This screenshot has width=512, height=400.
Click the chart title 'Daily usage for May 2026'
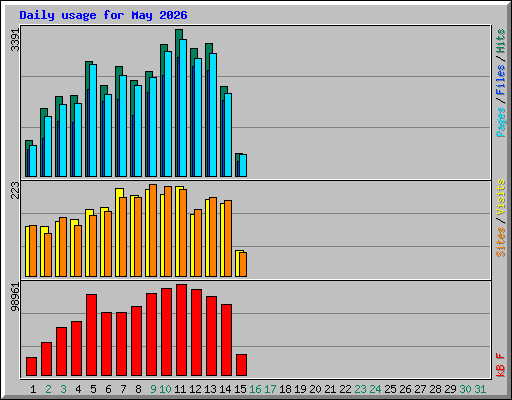(x=103, y=16)
